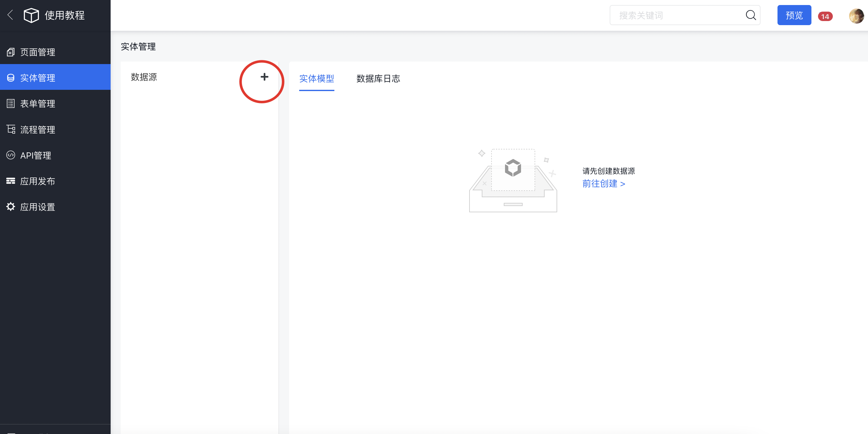Click the search magnifier icon
This screenshot has height=434, width=868.
click(x=750, y=15)
